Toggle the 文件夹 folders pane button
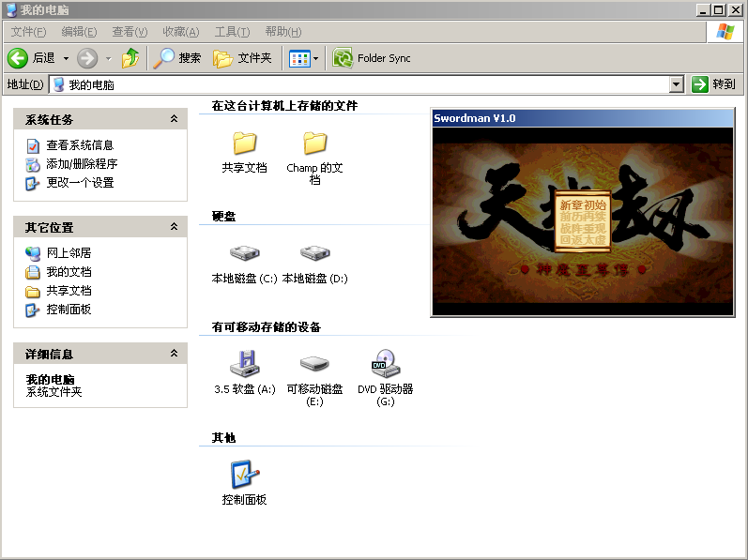Viewport: 748px width, 560px height. tap(242, 58)
